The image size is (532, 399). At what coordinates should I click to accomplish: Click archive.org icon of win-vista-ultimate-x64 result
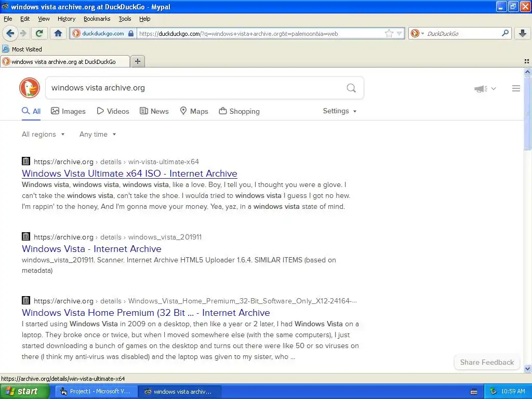click(x=26, y=161)
